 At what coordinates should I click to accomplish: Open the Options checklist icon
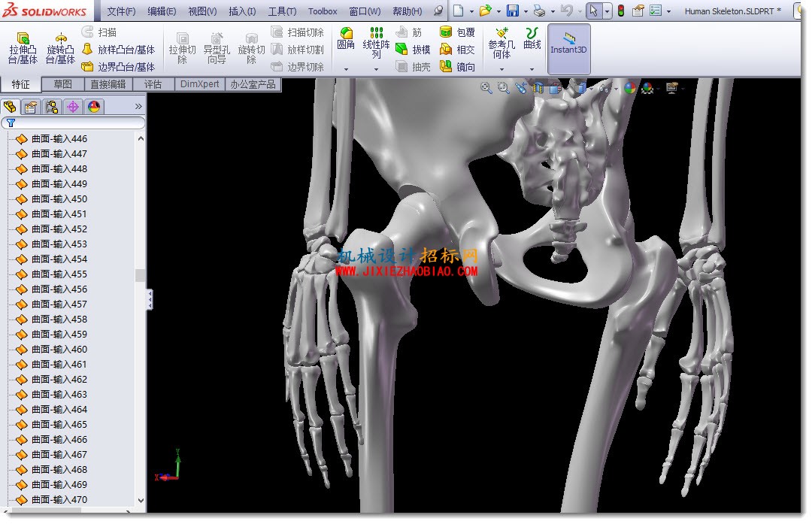click(656, 11)
